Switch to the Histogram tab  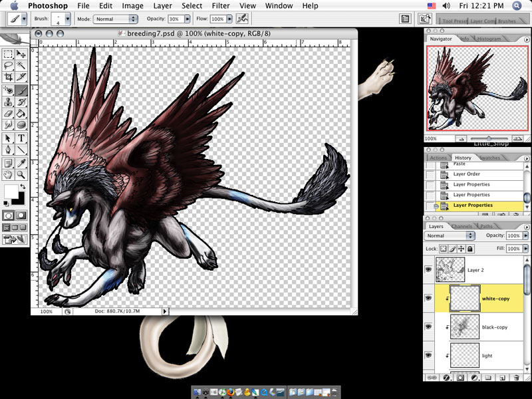[489, 39]
